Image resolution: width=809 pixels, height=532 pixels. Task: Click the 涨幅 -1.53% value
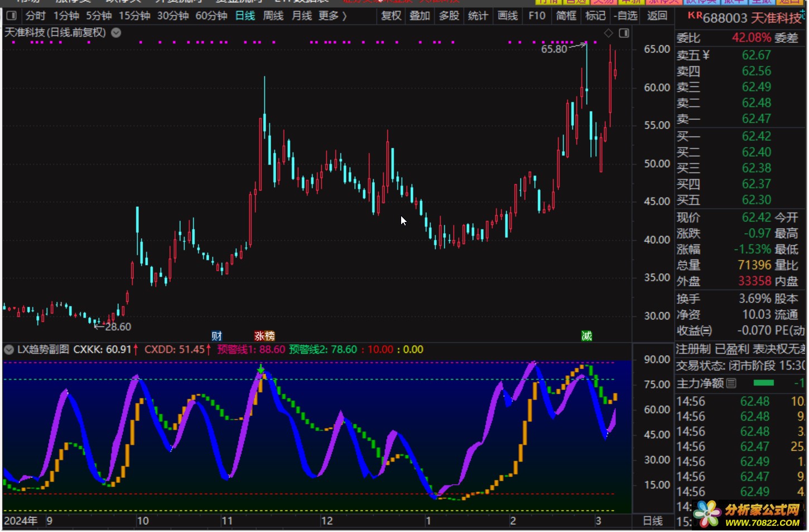click(x=752, y=249)
